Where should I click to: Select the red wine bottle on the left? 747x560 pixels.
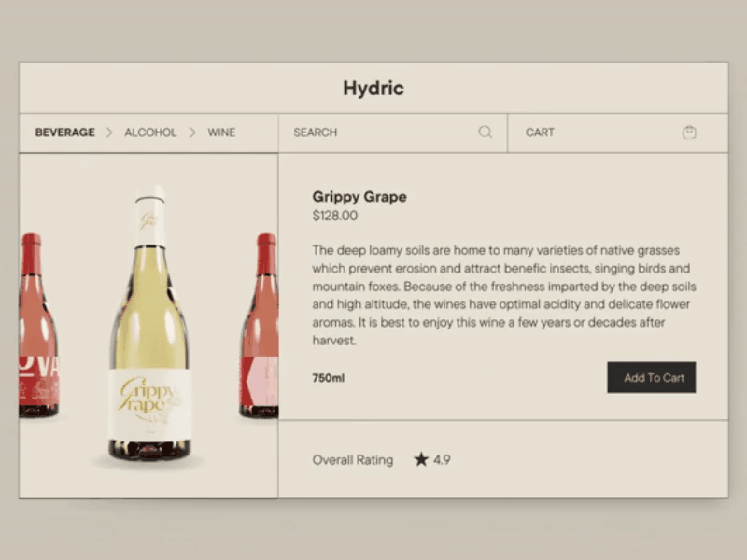click(37, 327)
